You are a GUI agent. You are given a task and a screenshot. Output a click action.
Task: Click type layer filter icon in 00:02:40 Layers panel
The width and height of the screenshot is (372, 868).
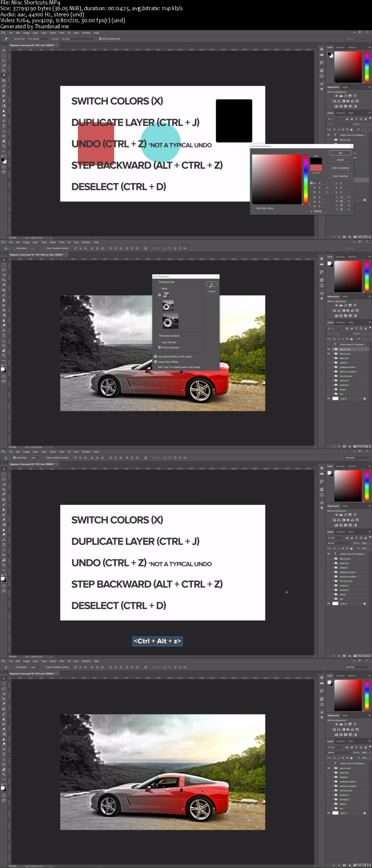356,538
